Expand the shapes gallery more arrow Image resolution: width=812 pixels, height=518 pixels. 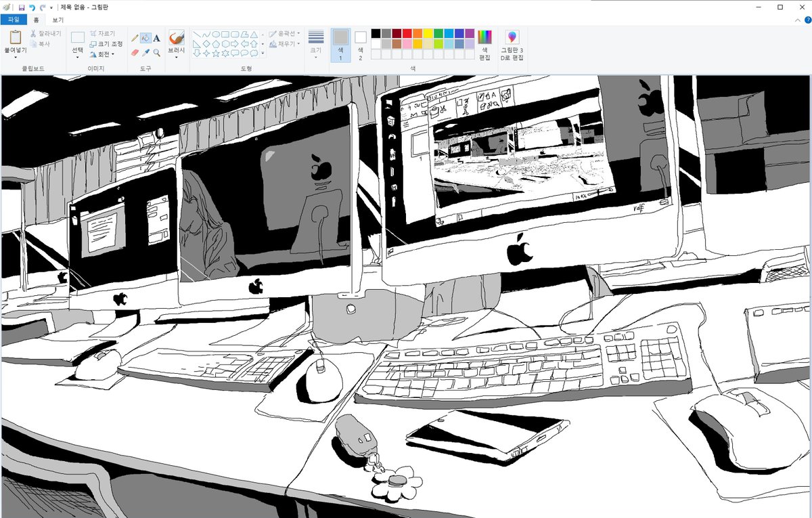pos(263,53)
